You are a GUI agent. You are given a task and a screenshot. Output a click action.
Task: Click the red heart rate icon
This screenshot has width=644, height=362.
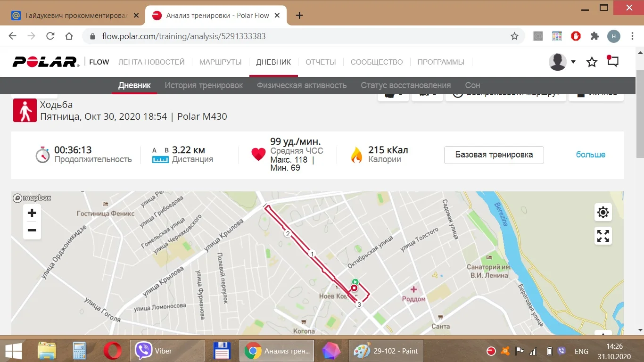click(258, 154)
